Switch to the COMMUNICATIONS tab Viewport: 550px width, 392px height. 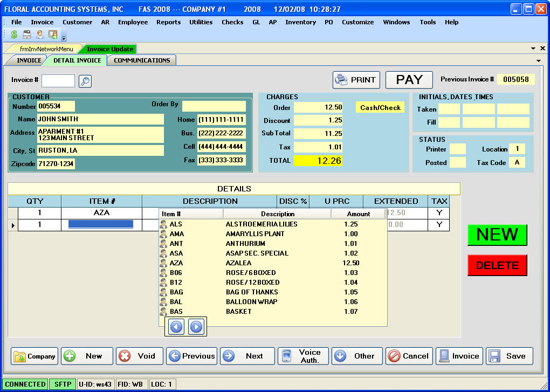(141, 60)
